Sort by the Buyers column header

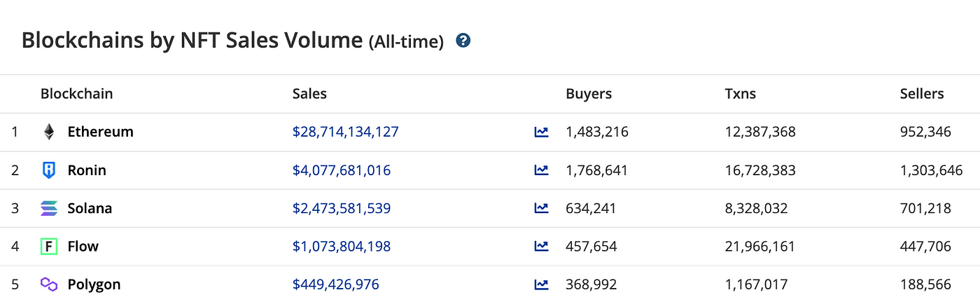coord(589,94)
